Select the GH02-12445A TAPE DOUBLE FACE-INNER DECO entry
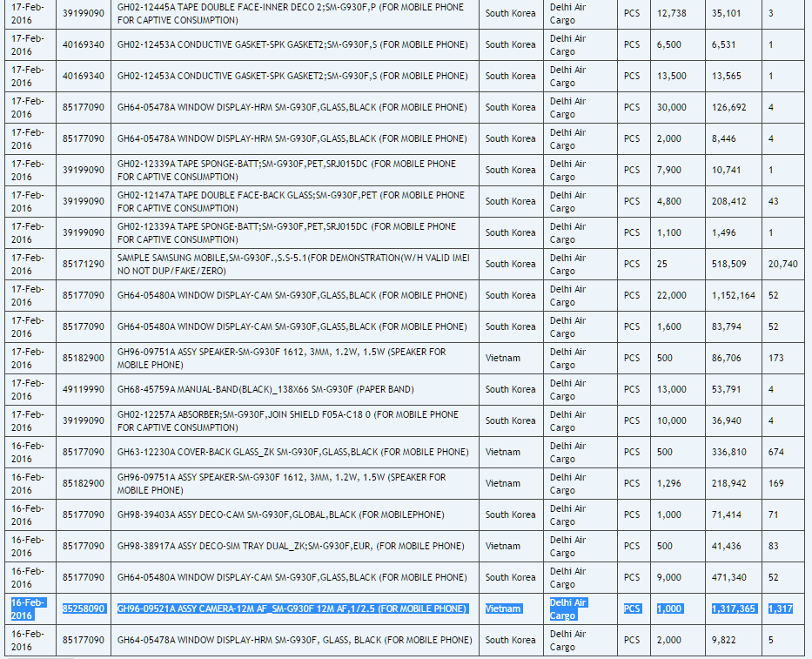Image resolution: width=812 pixels, height=659 pixels. (x=291, y=13)
